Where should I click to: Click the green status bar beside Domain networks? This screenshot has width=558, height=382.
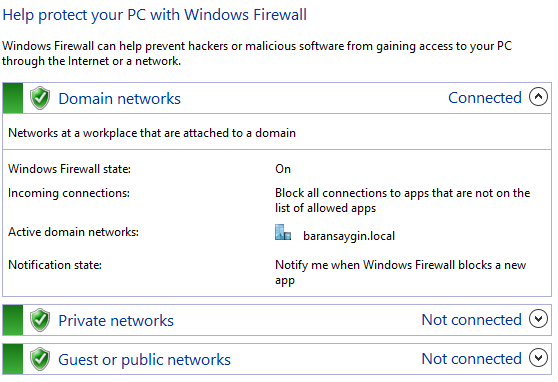13,98
